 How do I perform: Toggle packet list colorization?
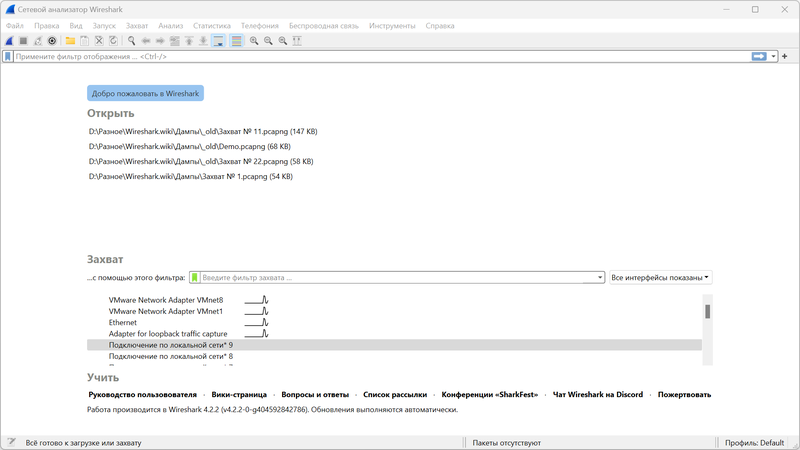[x=236, y=41]
